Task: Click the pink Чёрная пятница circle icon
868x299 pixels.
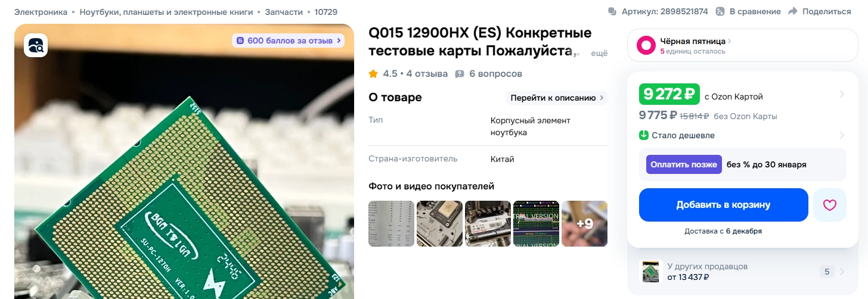Action: click(646, 46)
